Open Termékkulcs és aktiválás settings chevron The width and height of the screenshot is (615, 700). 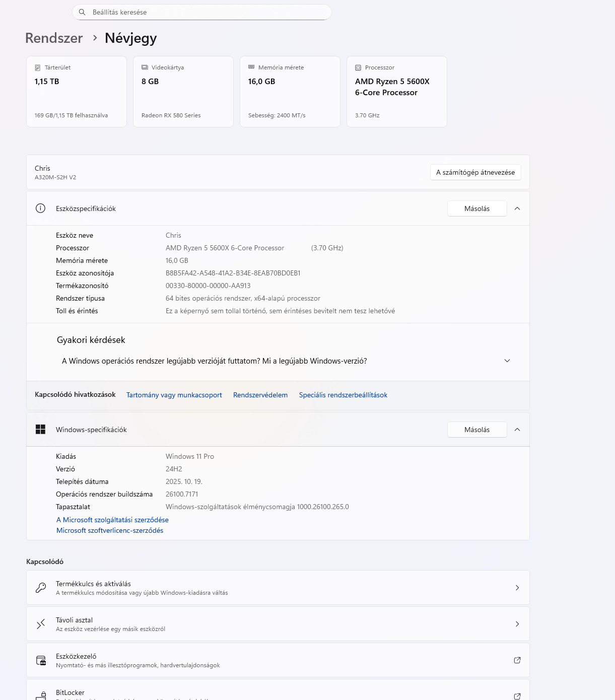pos(517,588)
